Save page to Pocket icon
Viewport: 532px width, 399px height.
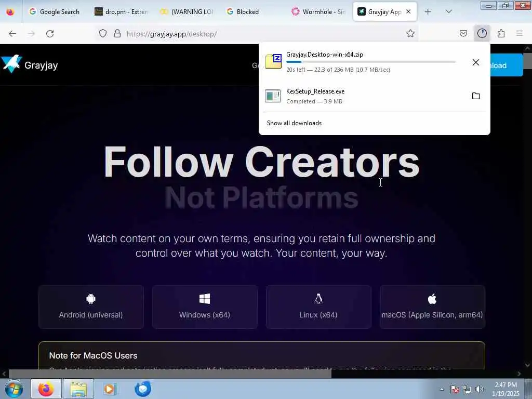pos(463,33)
